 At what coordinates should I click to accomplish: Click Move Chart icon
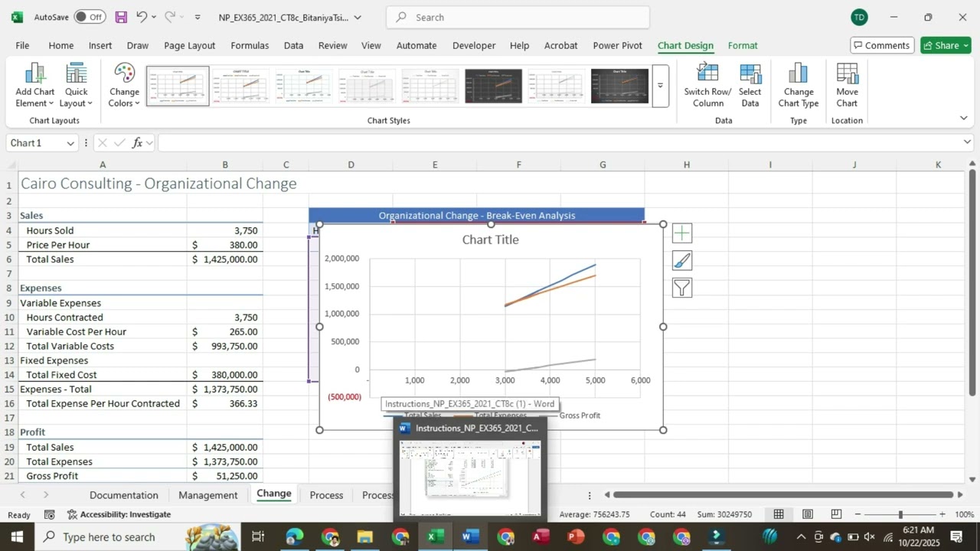[x=847, y=85]
